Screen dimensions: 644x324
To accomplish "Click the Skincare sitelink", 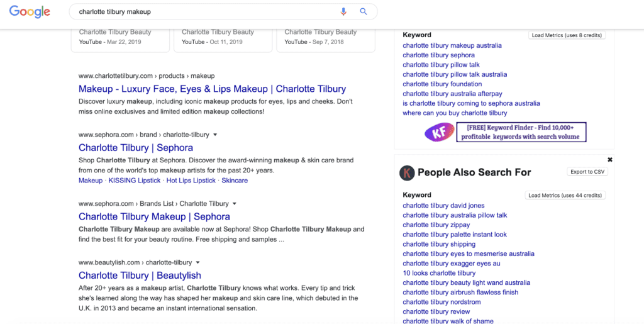I will coord(235,181).
